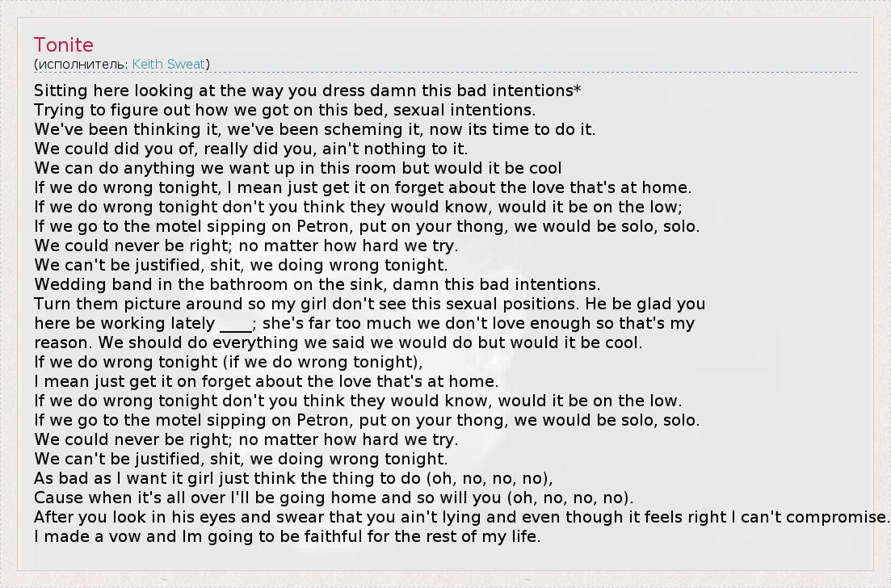The image size is (891, 588).
Task: Click the 'исполнитель' label before the artist name
Action: point(81,64)
